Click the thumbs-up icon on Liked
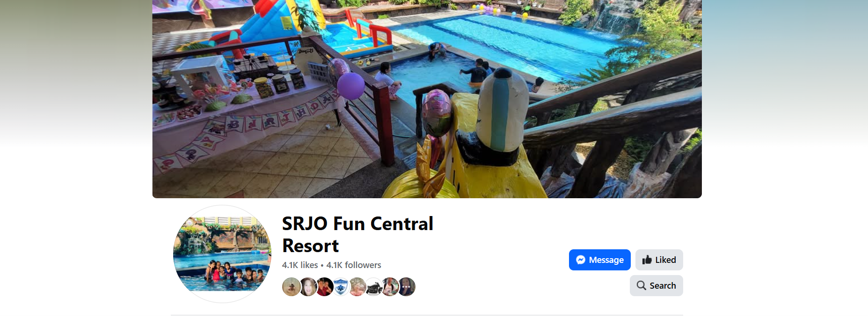Screen dimensions: 868x321 (647, 260)
